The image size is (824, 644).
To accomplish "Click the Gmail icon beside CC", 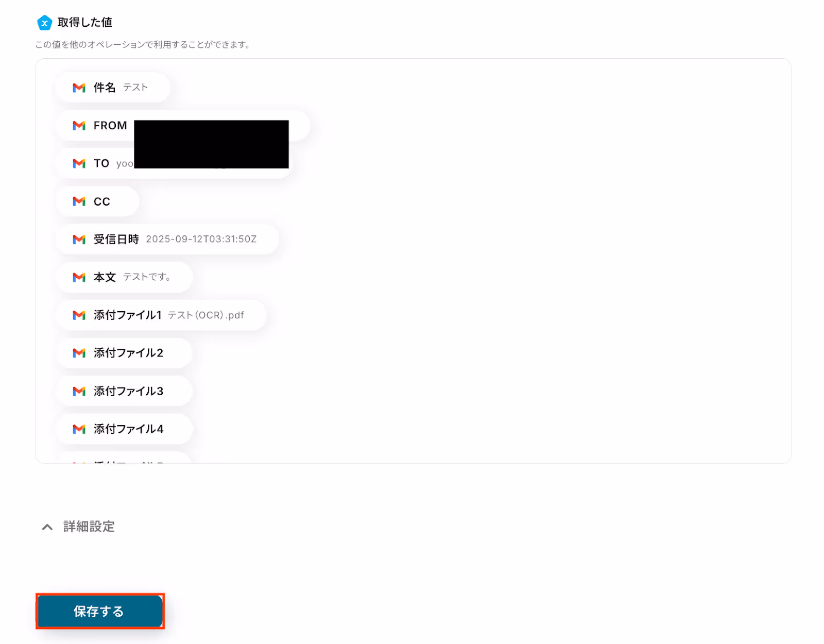I will (x=79, y=201).
